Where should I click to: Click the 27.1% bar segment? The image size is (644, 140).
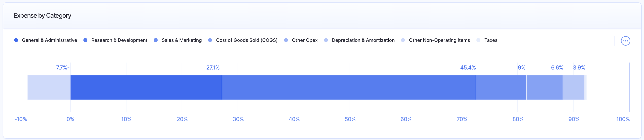(x=146, y=87)
